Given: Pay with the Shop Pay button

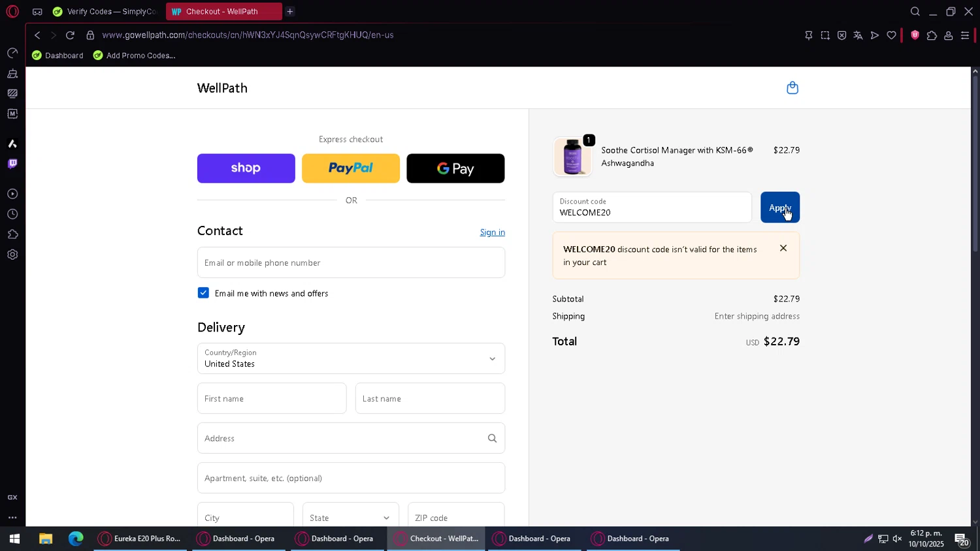Looking at the screenshot, I should pos(246,168).
